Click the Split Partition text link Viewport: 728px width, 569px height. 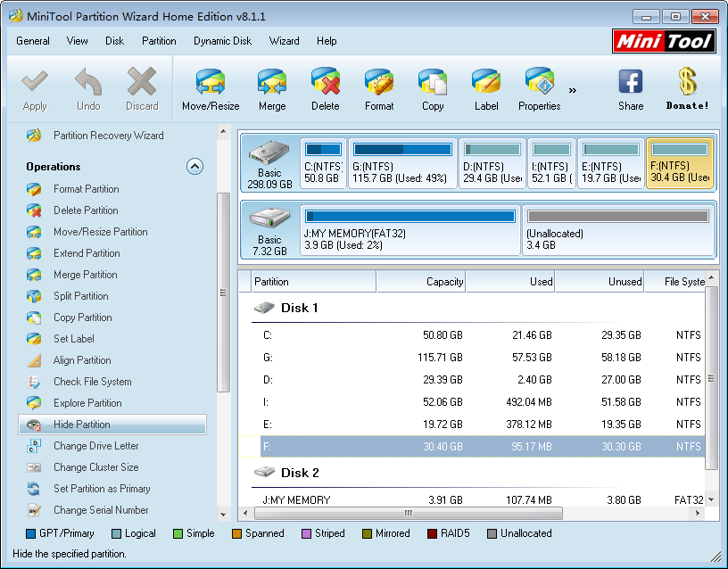pyautogui.click(x=81, y=296)
